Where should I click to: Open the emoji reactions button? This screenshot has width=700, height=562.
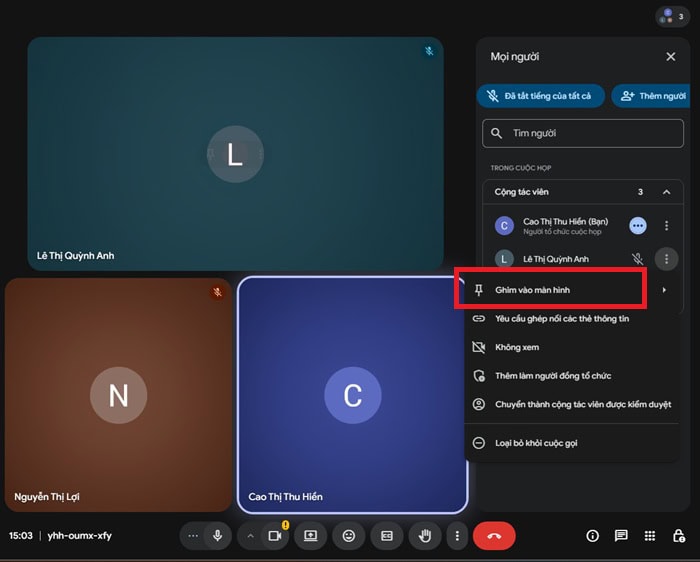[349, 535]
